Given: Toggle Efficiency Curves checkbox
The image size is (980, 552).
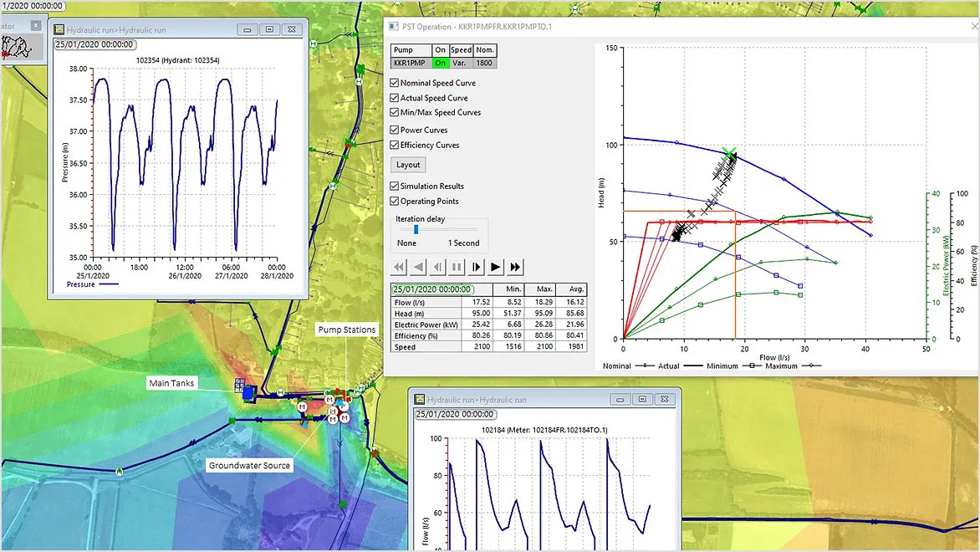Looking at the screenshot, I should pos(395,145).
